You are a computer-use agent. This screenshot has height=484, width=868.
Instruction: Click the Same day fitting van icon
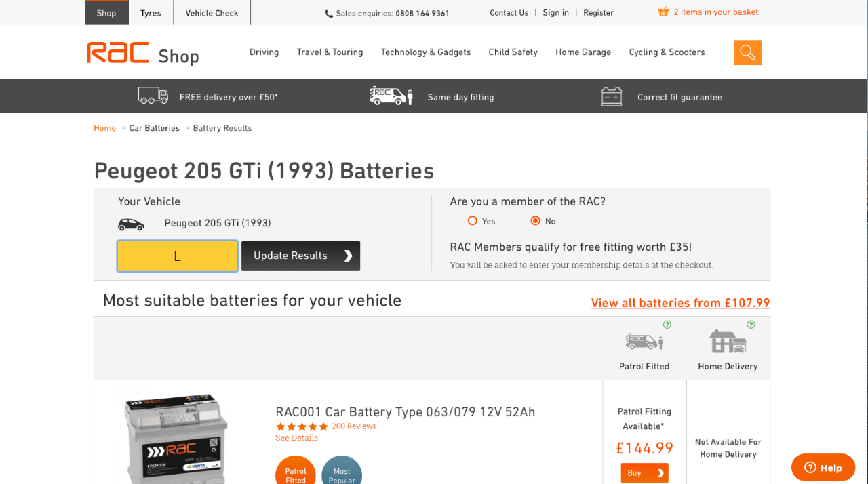click(391, 95)
